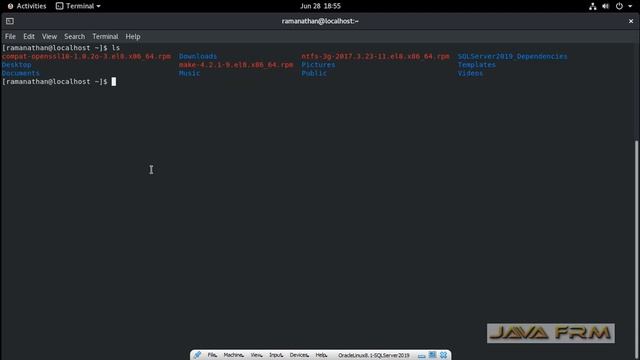Open the VirtualBox Input menu
The height and width of the screenshot is (360, 640).
[x=276, y=355]
